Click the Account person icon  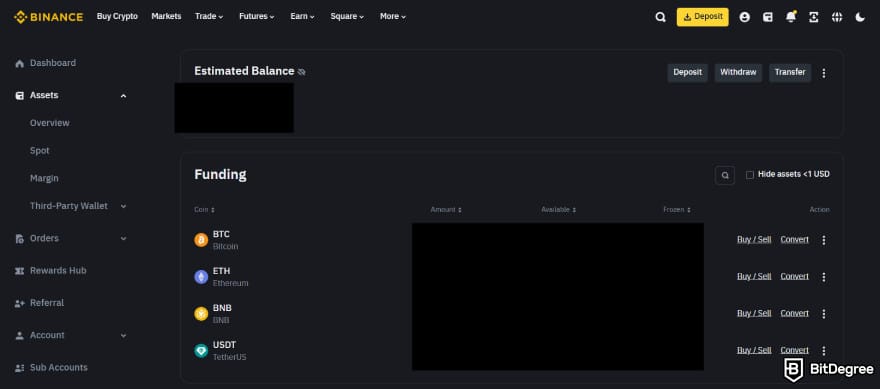(20, 336)
